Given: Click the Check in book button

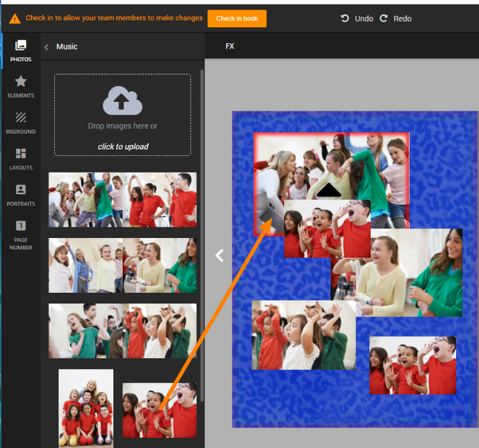Looking at the screenshot, I should [237, 18].
